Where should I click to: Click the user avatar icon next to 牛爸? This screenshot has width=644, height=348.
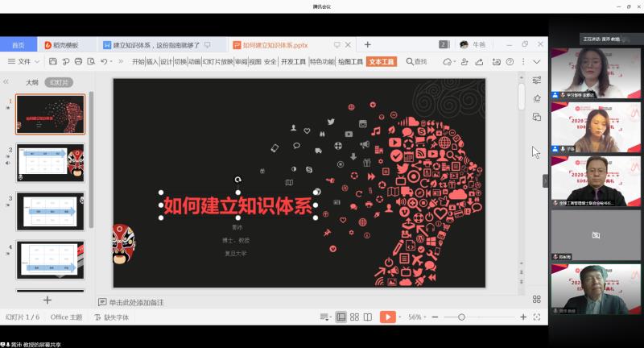464,44
